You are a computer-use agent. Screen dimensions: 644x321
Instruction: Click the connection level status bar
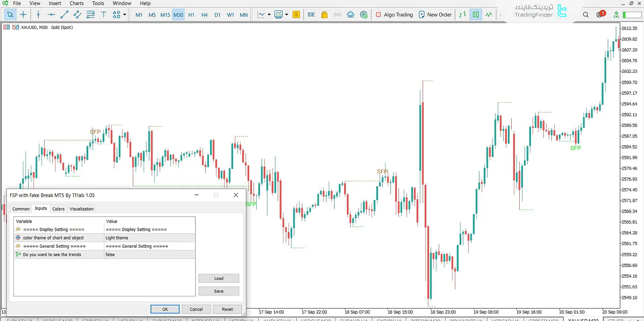click(632, 15)
